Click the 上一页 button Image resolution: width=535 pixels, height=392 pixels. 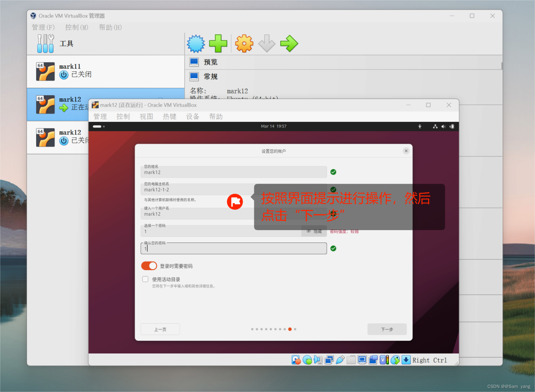pos(160,329)
